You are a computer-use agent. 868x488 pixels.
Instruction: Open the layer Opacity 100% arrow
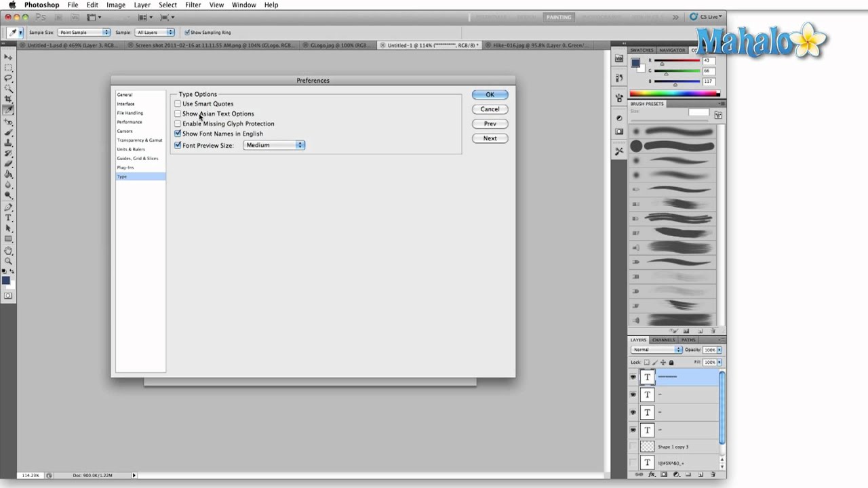coord(719,350)
